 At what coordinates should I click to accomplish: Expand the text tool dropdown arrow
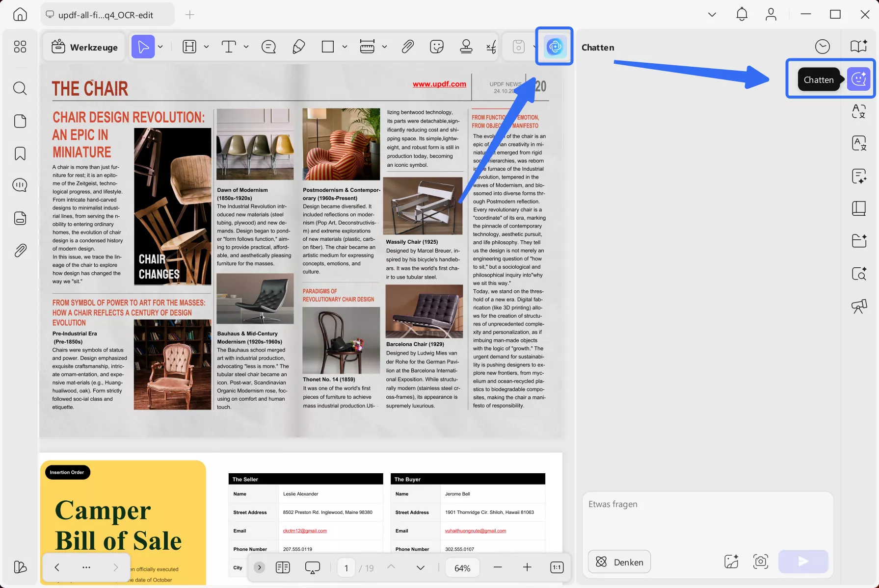click(x=246, y=47)
